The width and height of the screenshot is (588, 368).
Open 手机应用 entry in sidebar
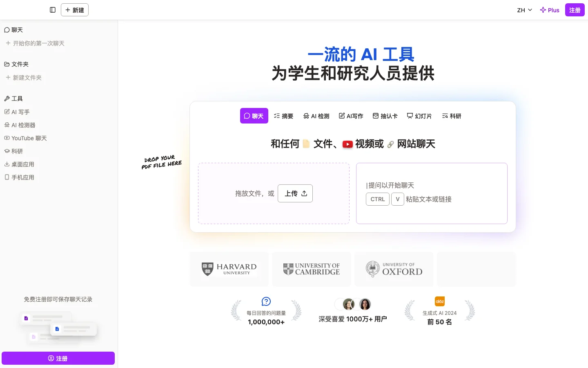point(19,177)
